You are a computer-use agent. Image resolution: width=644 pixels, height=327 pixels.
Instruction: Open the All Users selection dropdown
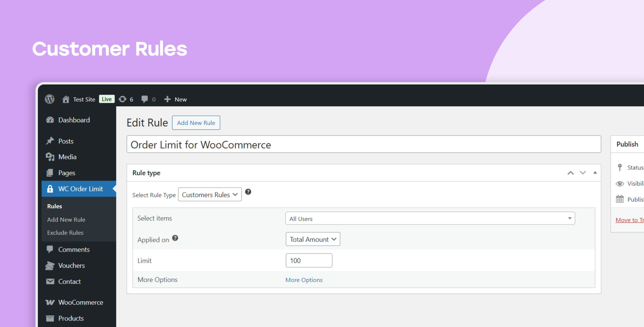pyautogui.click(x=430, y=218)
